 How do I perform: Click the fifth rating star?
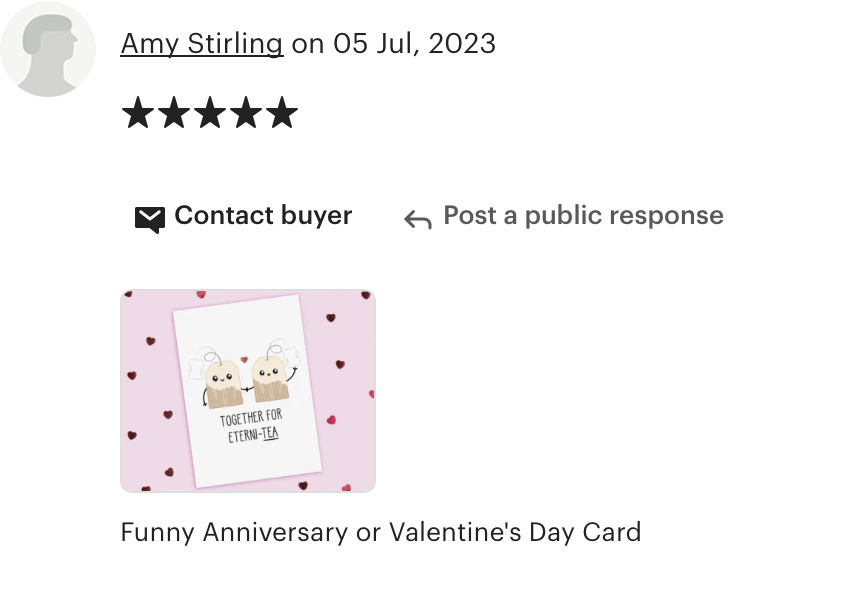coord(282,113)
